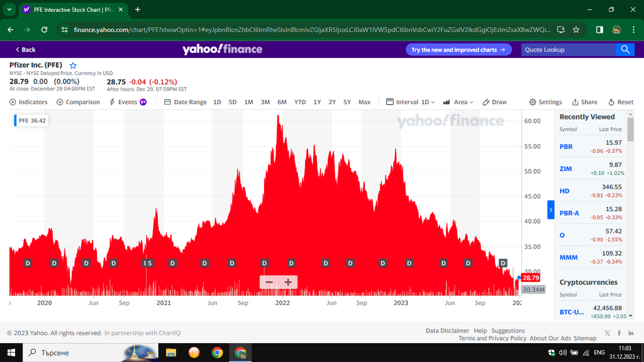This screenshot has height=362, width=644.
Task: Open the Yahoo Finance logo home
Action: pos(222,49)
